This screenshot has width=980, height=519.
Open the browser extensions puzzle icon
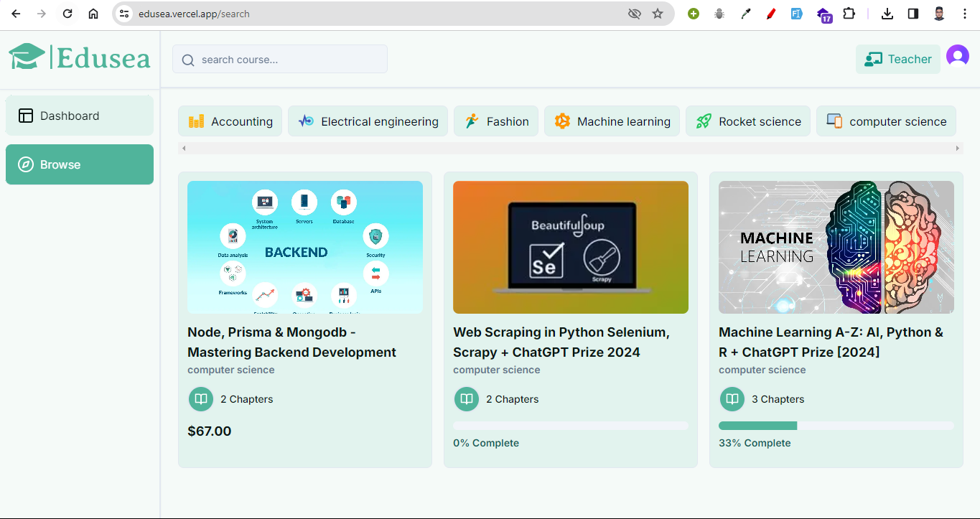pos(849,14)
